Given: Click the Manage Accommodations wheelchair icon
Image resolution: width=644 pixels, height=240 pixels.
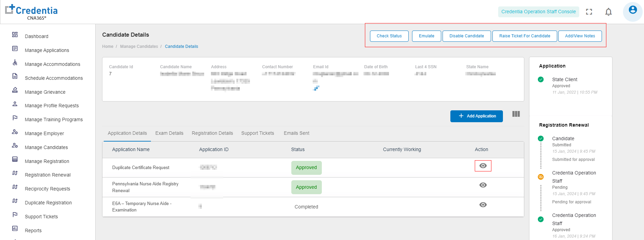Looking at the screenshot, I should [x=15, y=63].
